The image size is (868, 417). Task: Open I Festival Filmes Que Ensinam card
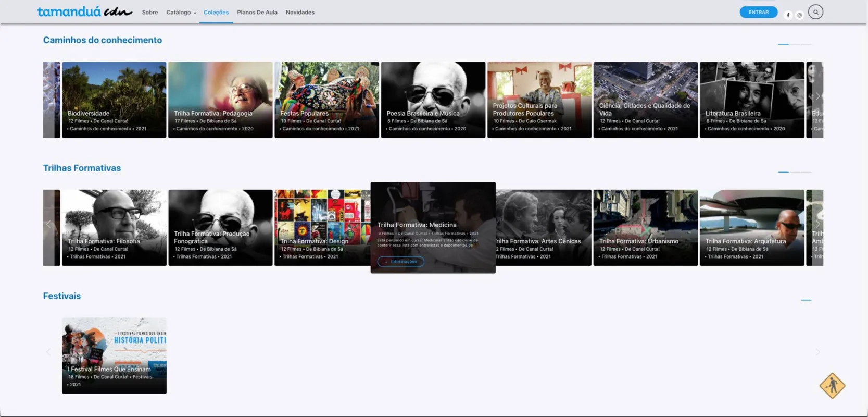click(x=114, y=355)
